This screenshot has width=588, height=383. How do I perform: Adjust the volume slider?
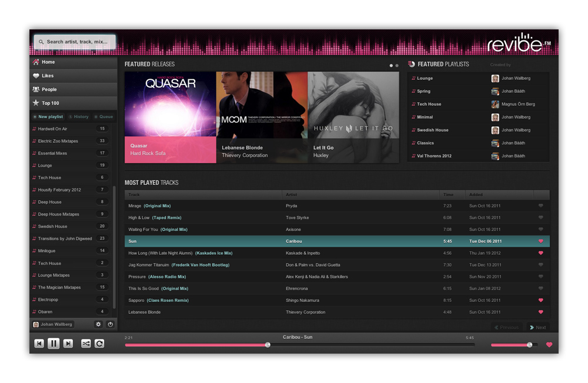(x=514, y=345)
